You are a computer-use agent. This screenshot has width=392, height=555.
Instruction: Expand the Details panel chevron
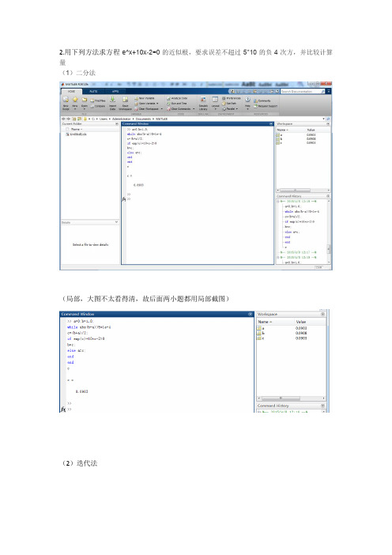(116, 222)
